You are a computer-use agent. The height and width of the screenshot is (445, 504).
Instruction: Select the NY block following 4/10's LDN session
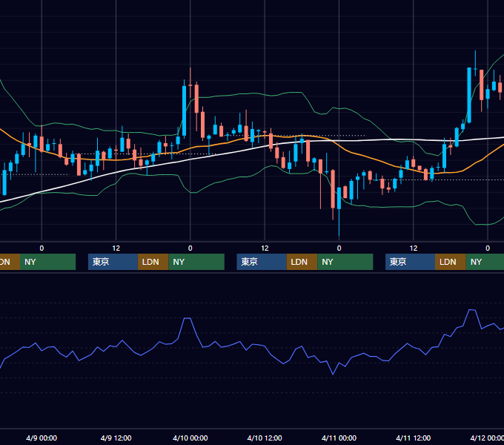point(345,262)
